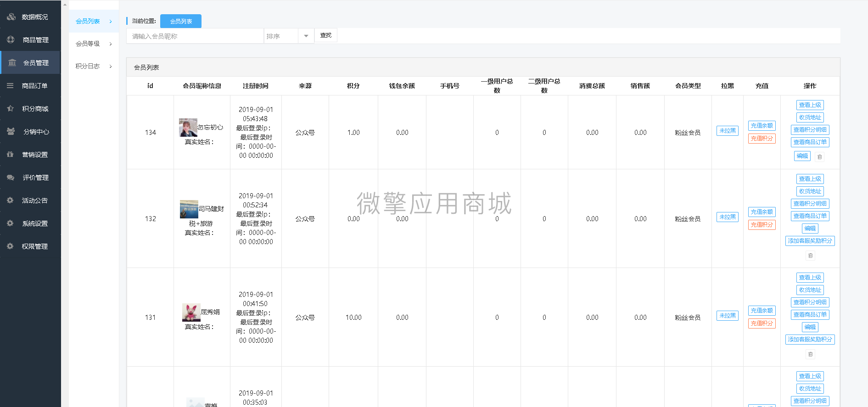Click the 商品订单 list icon
The height and width of the screenshot is (407, 868).
coord(10,86)
